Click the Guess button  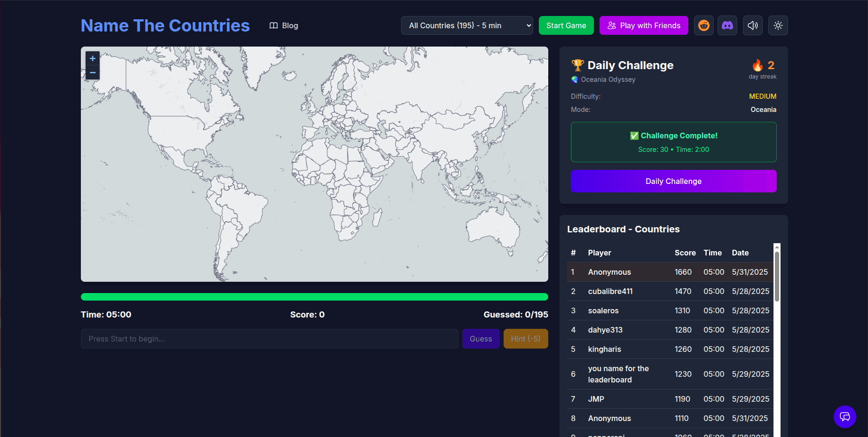481,339
